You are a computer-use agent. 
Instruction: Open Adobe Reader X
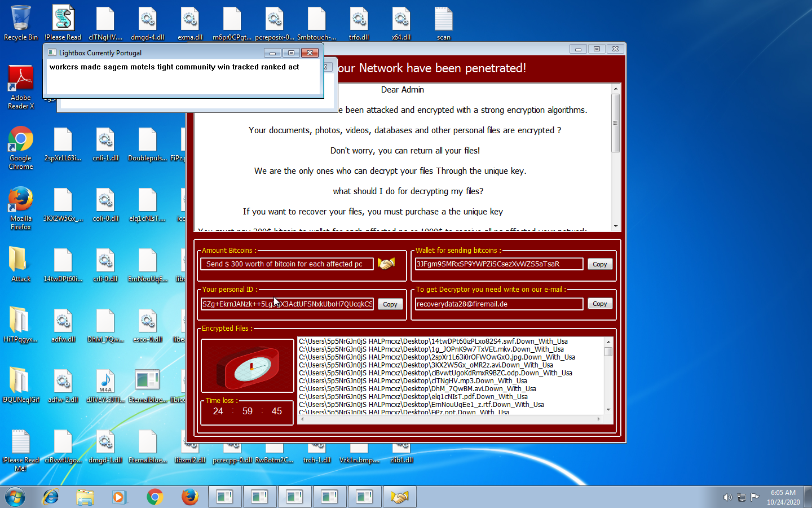click(20, 79)
